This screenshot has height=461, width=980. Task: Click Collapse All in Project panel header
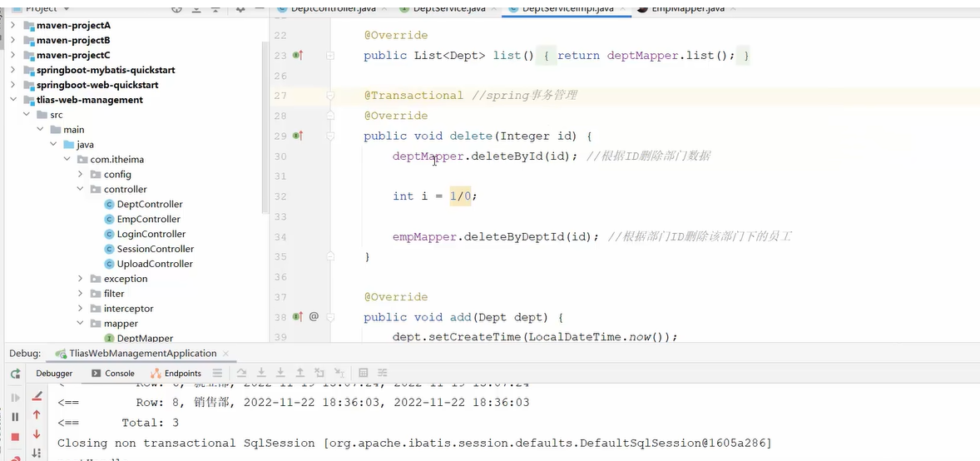coord(215,9)
